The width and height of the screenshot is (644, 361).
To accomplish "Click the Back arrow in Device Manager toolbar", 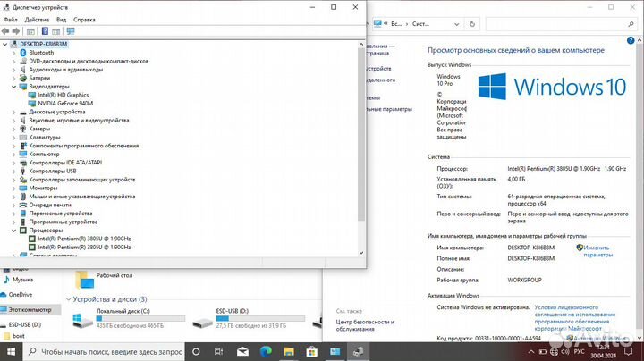I will pyautogui.click(x=6, y=30).
